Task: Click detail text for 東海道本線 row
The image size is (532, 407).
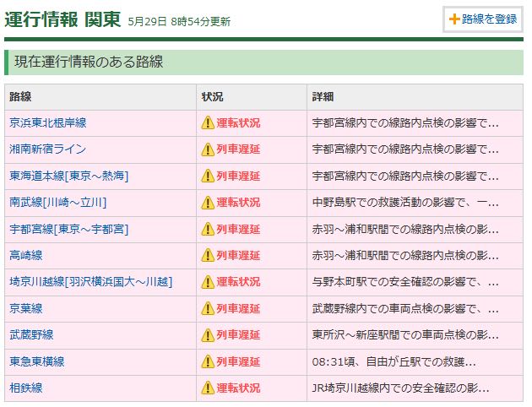Action: [405, 176]
